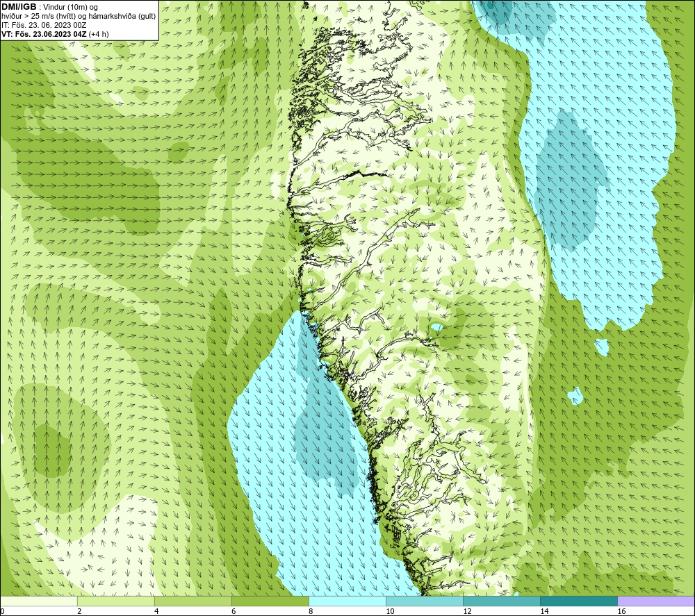Click the 'Vindur (10m) og' label
The width and height of the screenshot is (695, 616).
coord(70,8)
